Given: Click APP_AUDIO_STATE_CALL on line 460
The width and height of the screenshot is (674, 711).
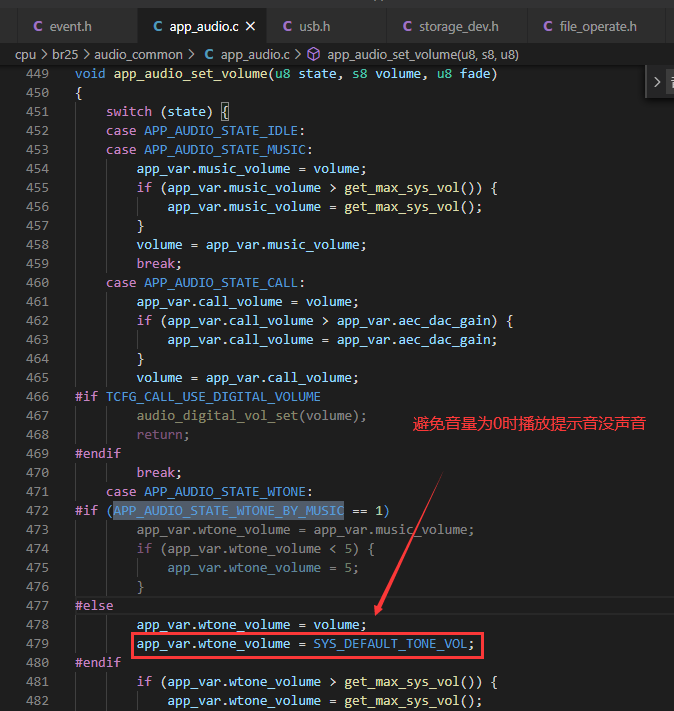Looking at the screenshot, I should (221, 283).
